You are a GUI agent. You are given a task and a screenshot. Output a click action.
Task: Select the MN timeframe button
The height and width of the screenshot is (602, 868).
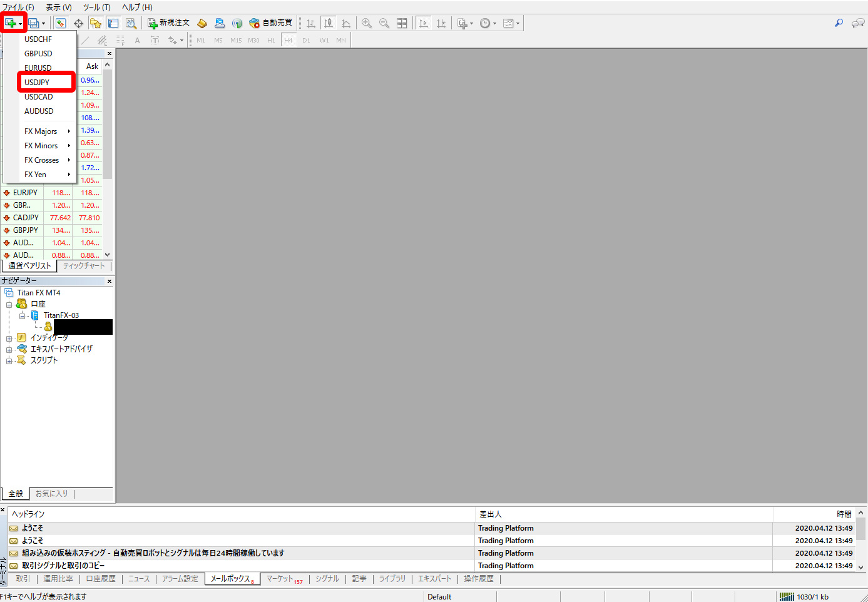click(341, 40)
